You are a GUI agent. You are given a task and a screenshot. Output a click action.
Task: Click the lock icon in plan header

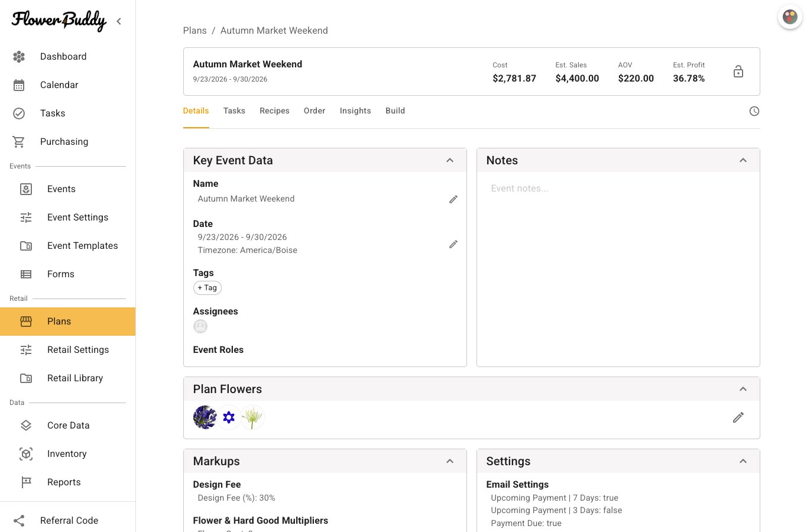pyautogui.click(x=738, y=72)
